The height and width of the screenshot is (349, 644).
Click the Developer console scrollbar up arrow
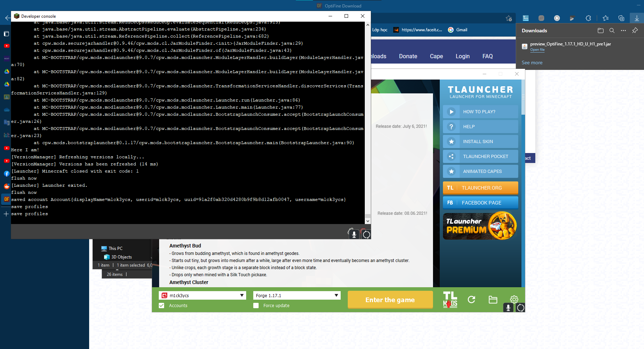pyautogui.click(x=368, y=25)
